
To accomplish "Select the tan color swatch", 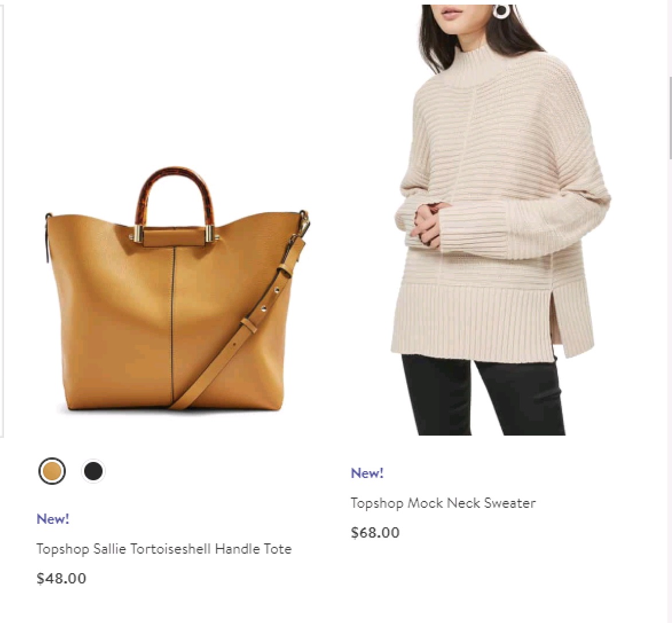I will click(x=52, y=471).
